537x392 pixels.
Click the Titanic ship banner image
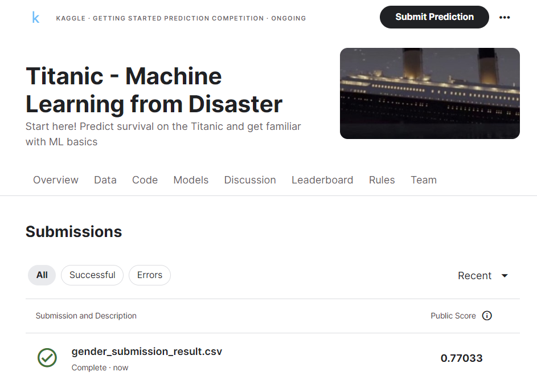pyautogui.click(x=430, y=93)
